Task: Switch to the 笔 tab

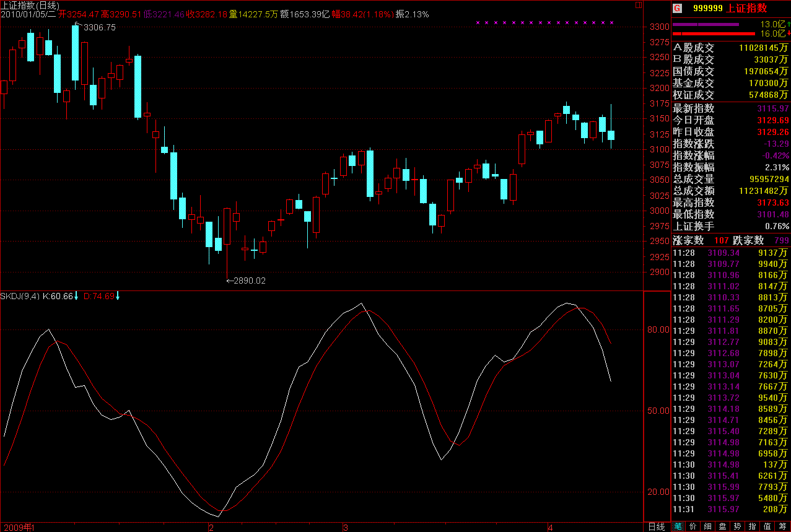Action: [678, 526]
